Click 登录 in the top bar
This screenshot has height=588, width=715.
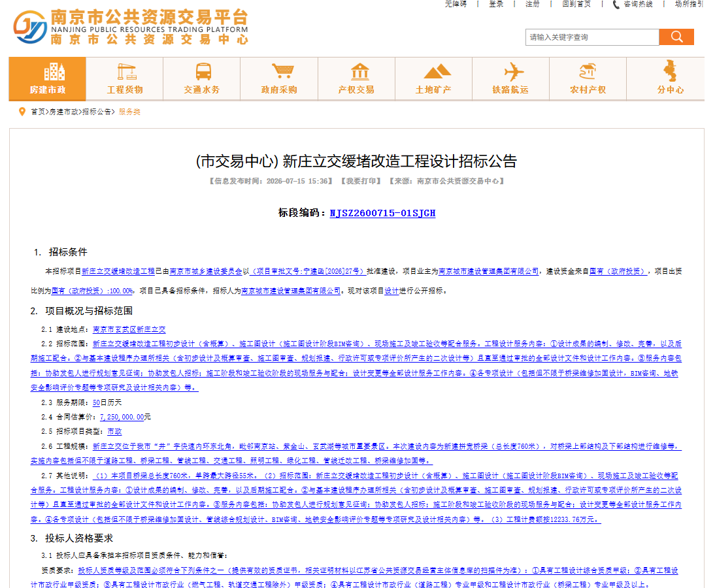(496, 4)
